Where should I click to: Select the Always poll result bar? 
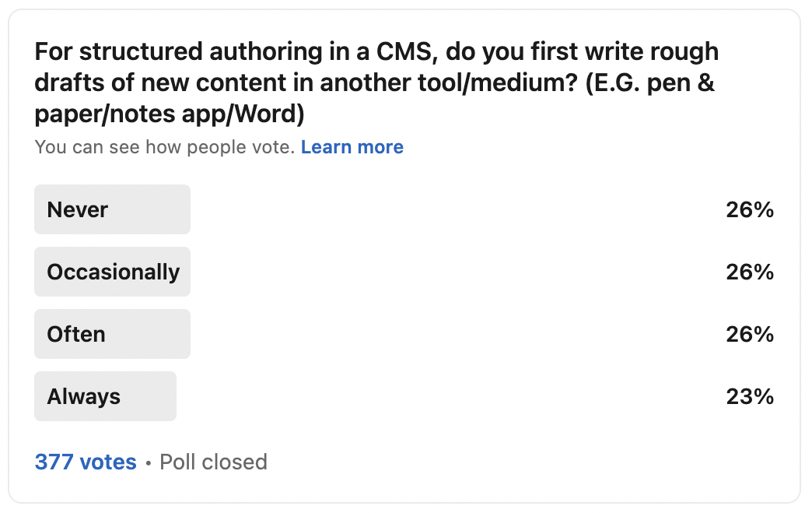coord(105,396)
